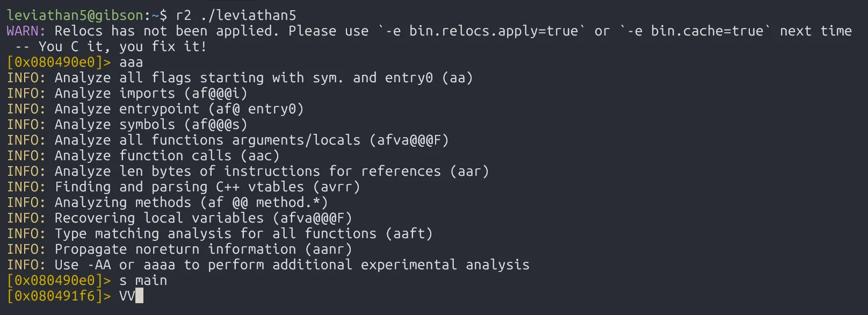Click the 'Recovering local variables' text

click(159, 218)
